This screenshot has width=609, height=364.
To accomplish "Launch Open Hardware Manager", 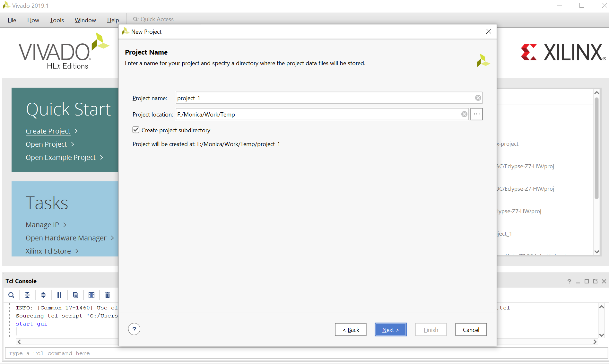I will click(x=66, y=238).
